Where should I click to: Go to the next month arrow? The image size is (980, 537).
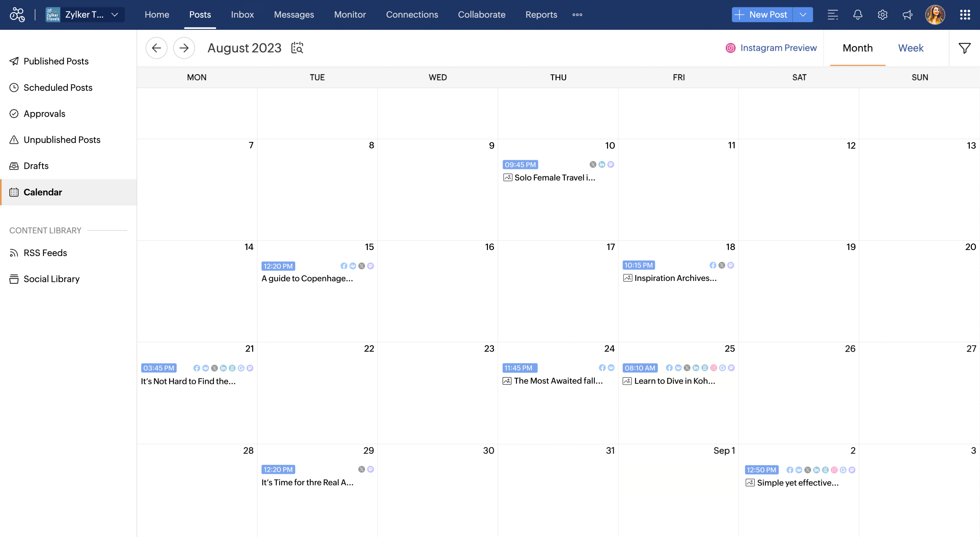pyautogui.click(x=184, y=48)
